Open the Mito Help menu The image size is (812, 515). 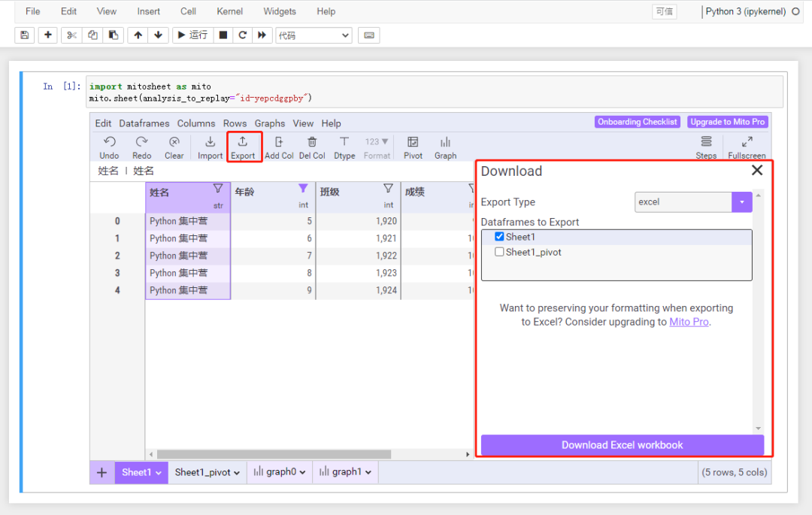point(331,123)
